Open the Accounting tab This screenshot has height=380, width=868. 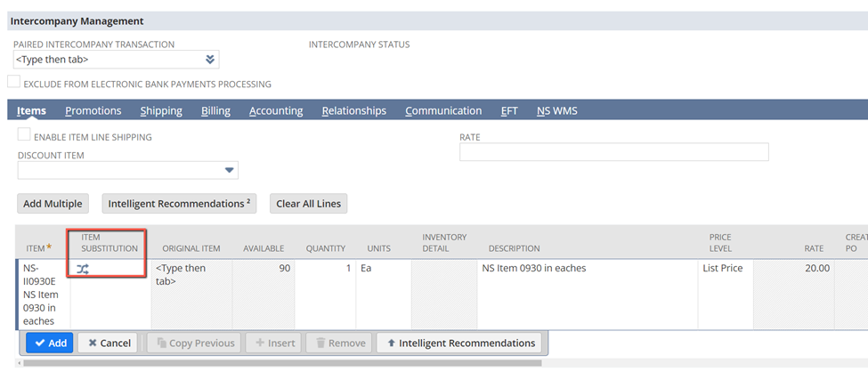coord(276,110)
